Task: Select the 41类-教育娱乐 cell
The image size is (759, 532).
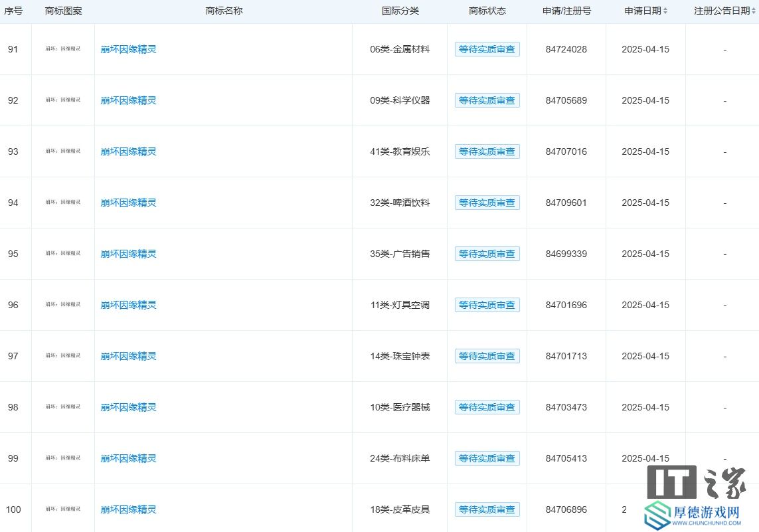Action: point(400,151)
